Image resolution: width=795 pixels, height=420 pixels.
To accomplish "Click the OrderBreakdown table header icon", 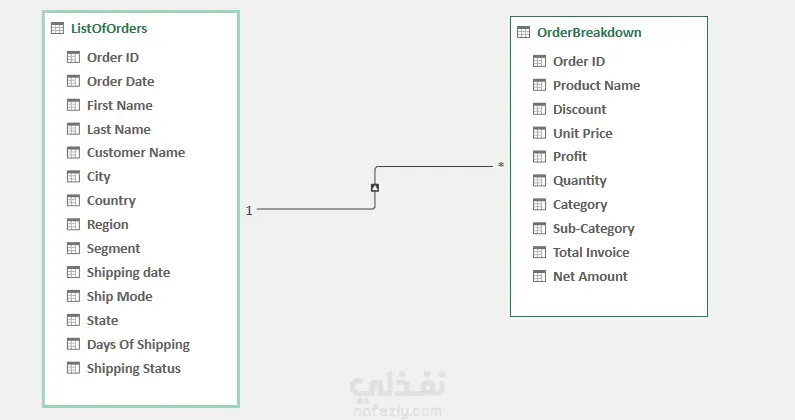I will [523, 32].
